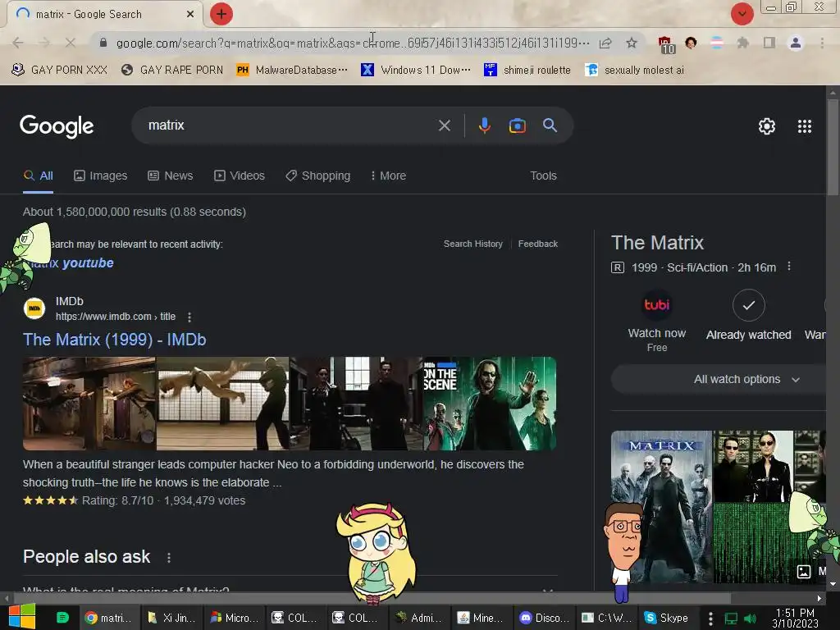Click the IMDb favicon icon
The height and width of the screenshot is (630, 840).
coord(34,308)
